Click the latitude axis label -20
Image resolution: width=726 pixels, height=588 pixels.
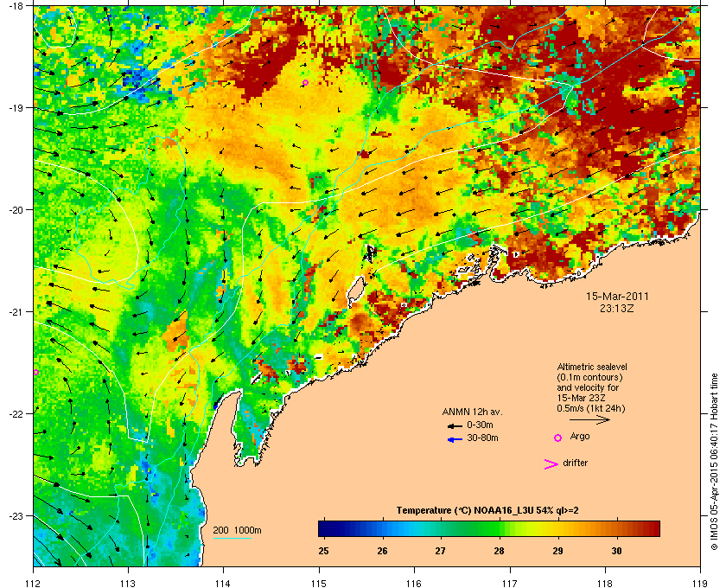[x=16, y=209]
